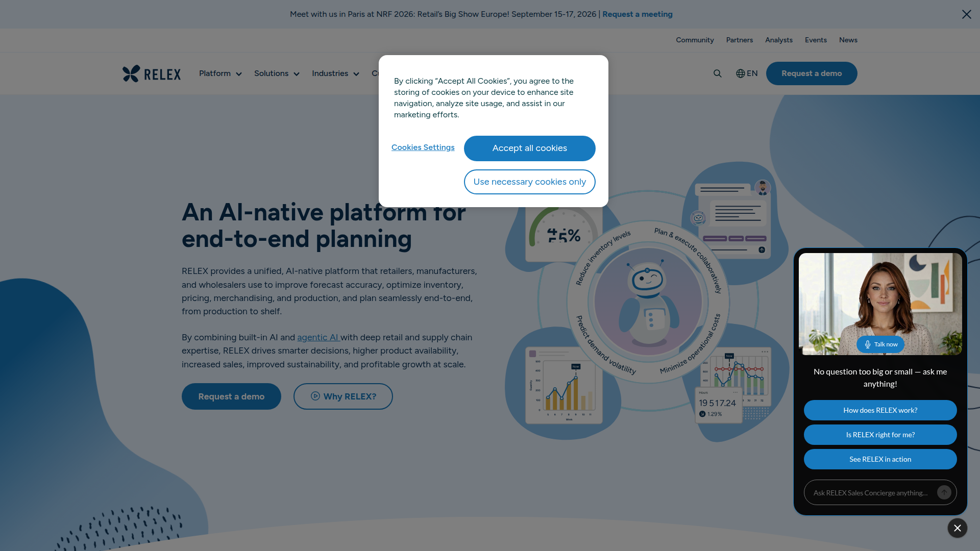Ask How does RELEX work?
This screenshot has height=551, width=980.
point(880,410)
